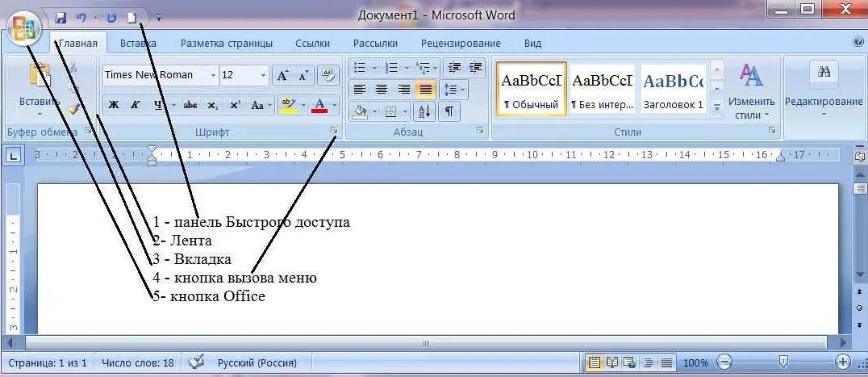868x377 pixels.
Task: Open the round Office button menu
Action: [25, 29]
